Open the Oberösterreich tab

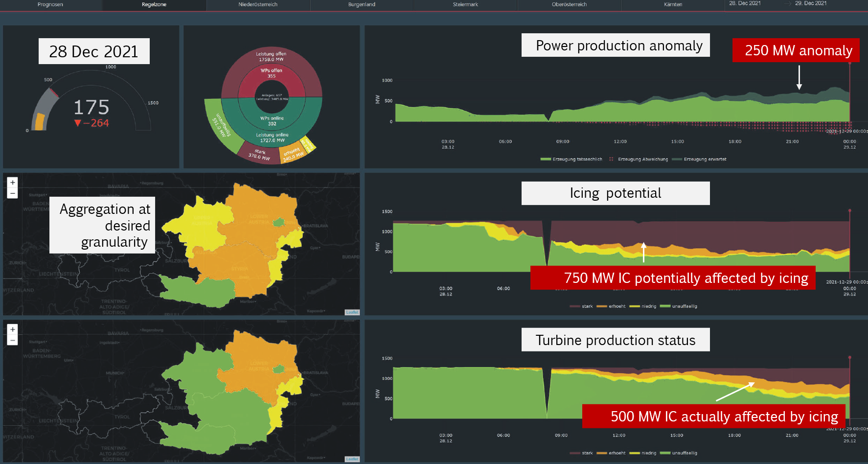click(x=569, y=4)
